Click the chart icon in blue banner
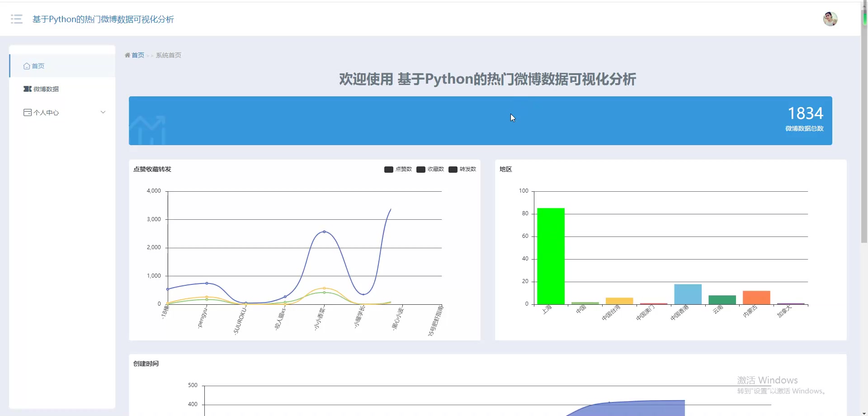Screen dimensions: 868x416 point(148,130)
